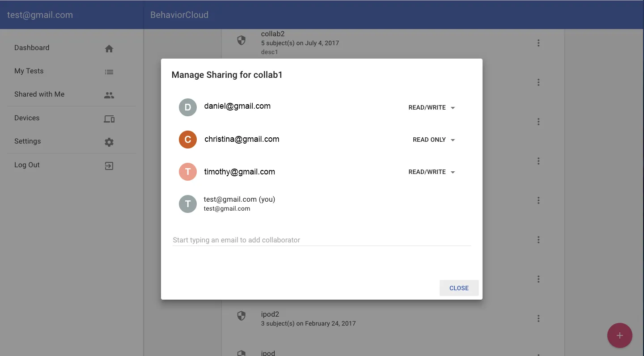Click the timothy@gmail.com email text
Viewport: 644px width, 356px height.
click(x=240, y=172)
